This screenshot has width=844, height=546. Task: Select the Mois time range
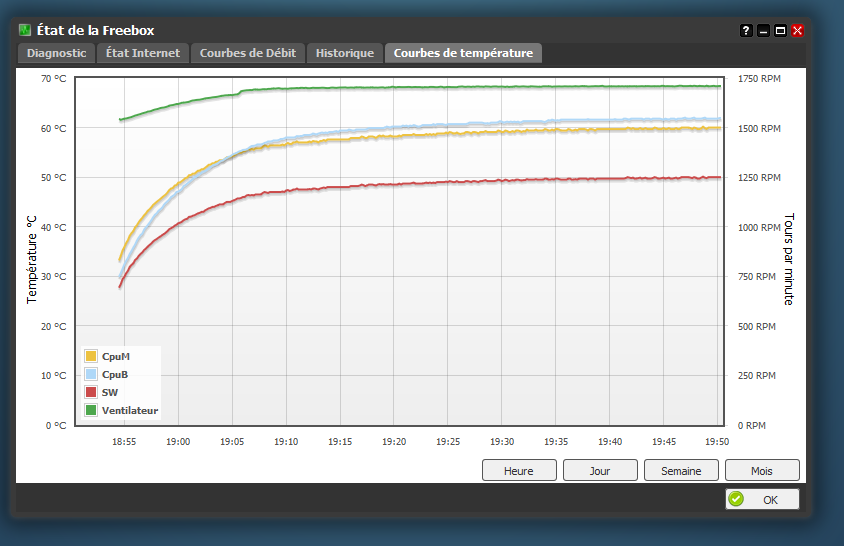click(x=762, y=470)
